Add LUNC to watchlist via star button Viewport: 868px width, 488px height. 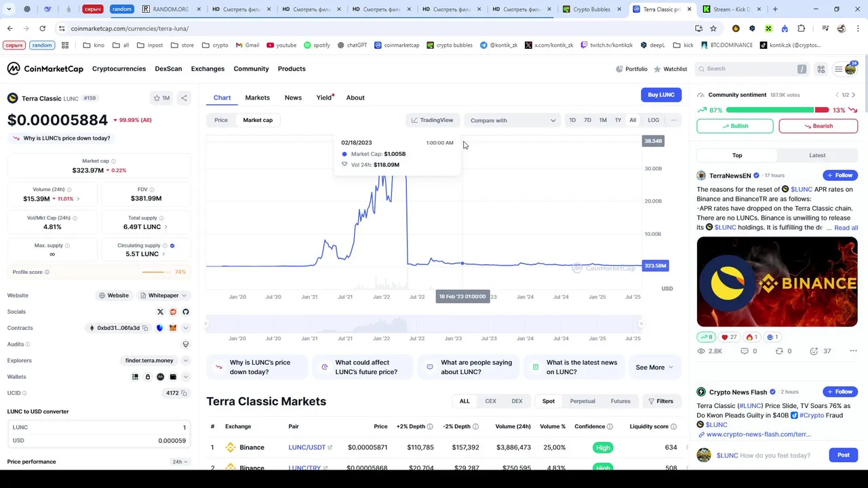pyautogui.click(x=161, y=98)
